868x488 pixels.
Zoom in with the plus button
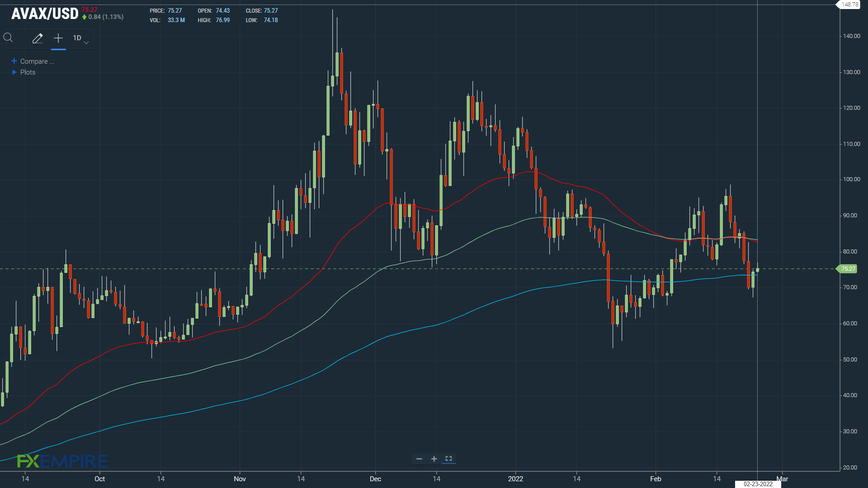click(x=434, y=459)
